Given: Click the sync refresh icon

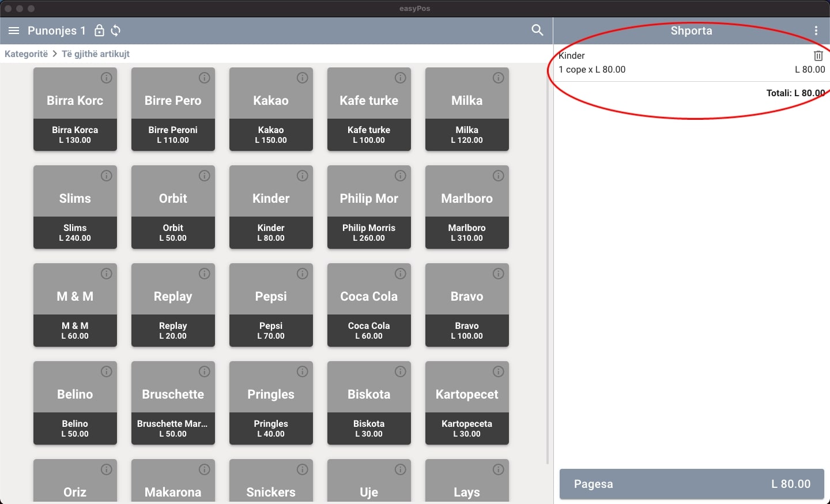Looking at the screenshot, I should pos(116,31).
